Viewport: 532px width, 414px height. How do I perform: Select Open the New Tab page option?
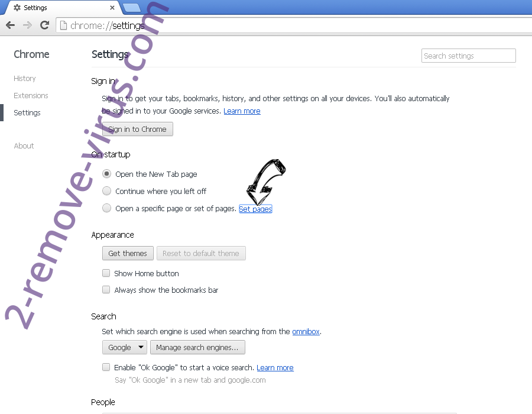[x=106, y=174]
